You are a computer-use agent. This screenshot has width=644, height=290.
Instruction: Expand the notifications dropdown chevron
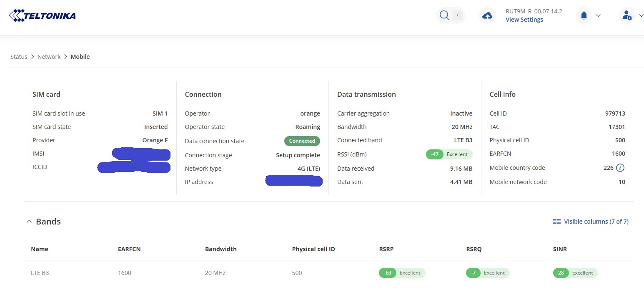[598, 16]
